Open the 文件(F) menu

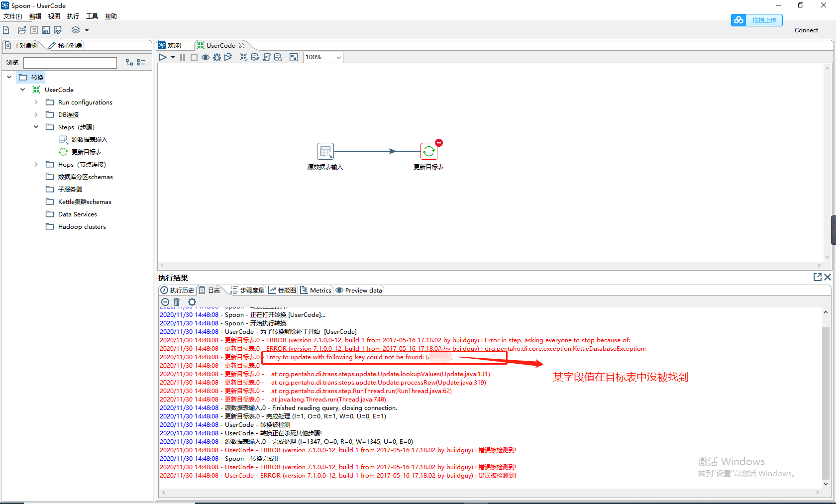point(13,16)
